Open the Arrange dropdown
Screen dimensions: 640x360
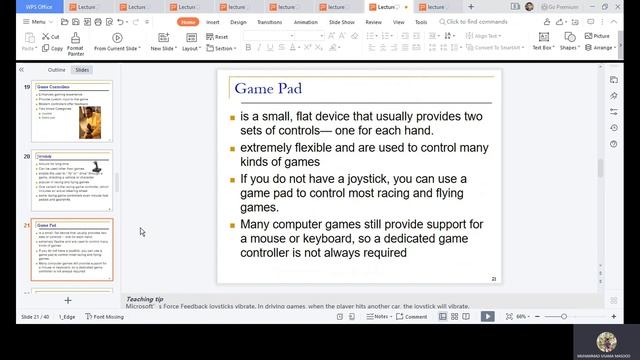coord(600,48)
